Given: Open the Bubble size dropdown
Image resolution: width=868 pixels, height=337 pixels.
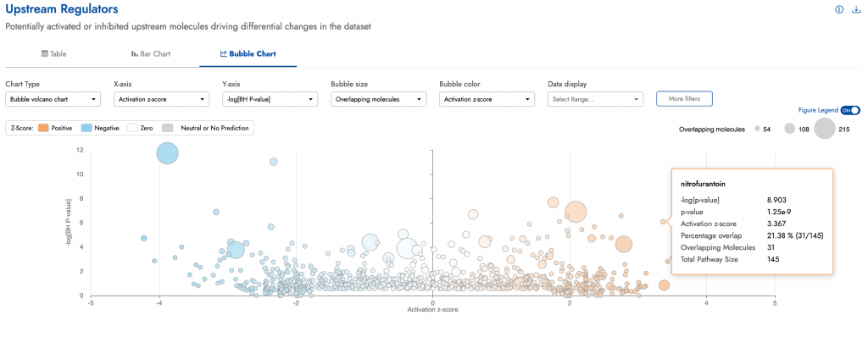Looking at the screenshot, I should [x=379, y=99].
